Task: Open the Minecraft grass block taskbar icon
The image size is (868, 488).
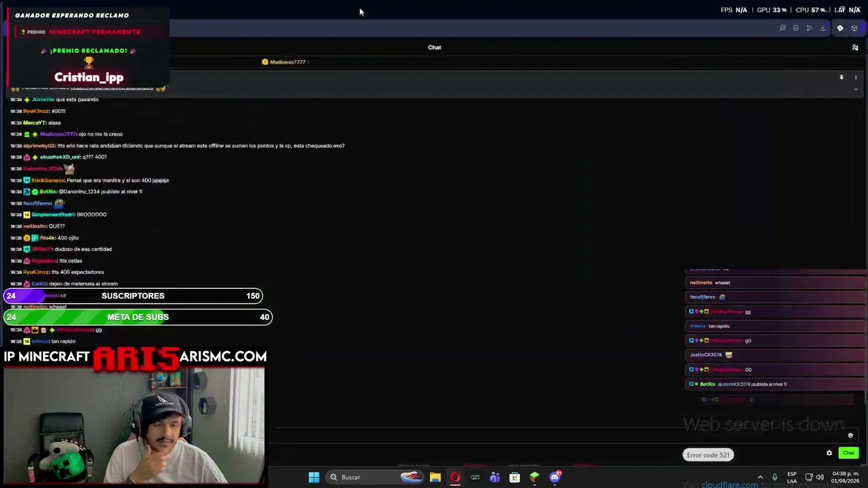Action: click(534, 477)
